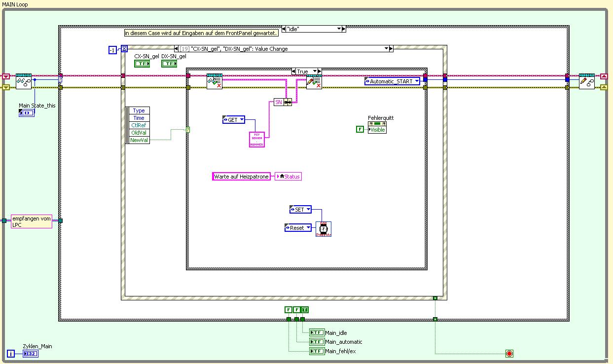
Task: Open the Automatic_START enum dropdown
Action: 417,81
